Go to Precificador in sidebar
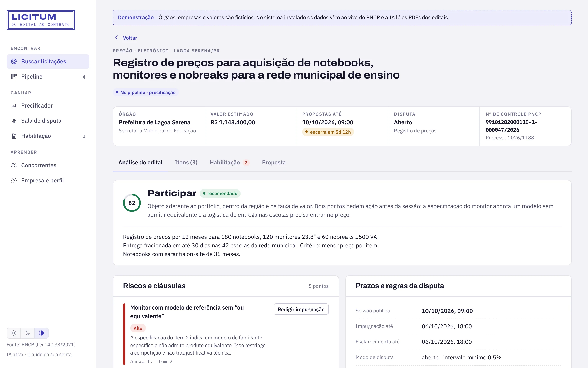 (x=48, y=106)
